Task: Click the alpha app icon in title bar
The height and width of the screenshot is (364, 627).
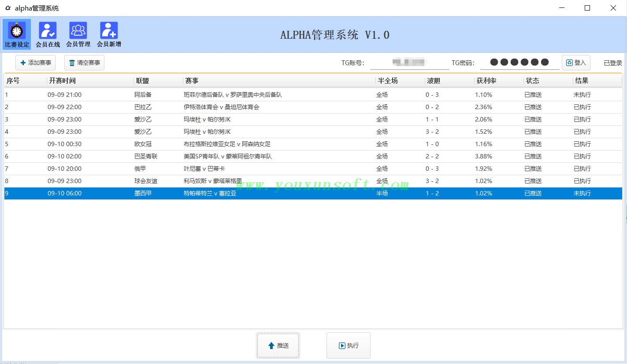Action: tap(7, 8)
